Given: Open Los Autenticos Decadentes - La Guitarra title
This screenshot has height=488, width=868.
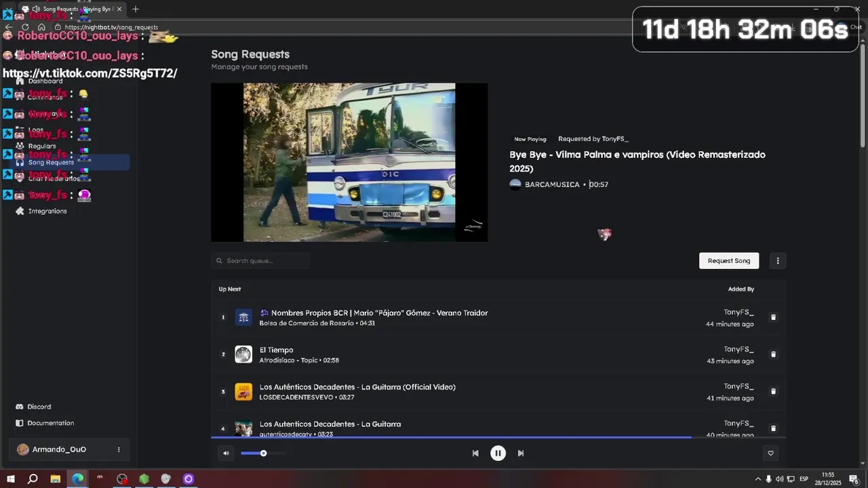Looking at the screenshot, I should tap(330, 424).
